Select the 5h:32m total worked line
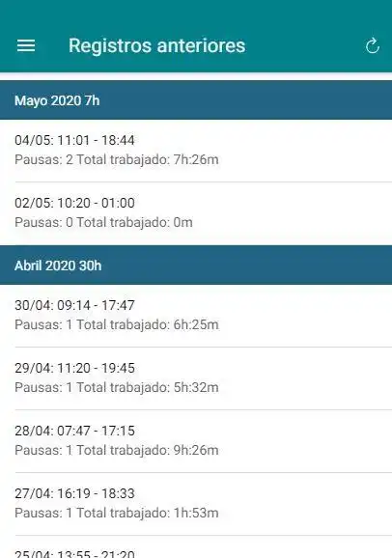Viewport: 392px width, 558px height. pyautogui.click(x=117, y=387)
